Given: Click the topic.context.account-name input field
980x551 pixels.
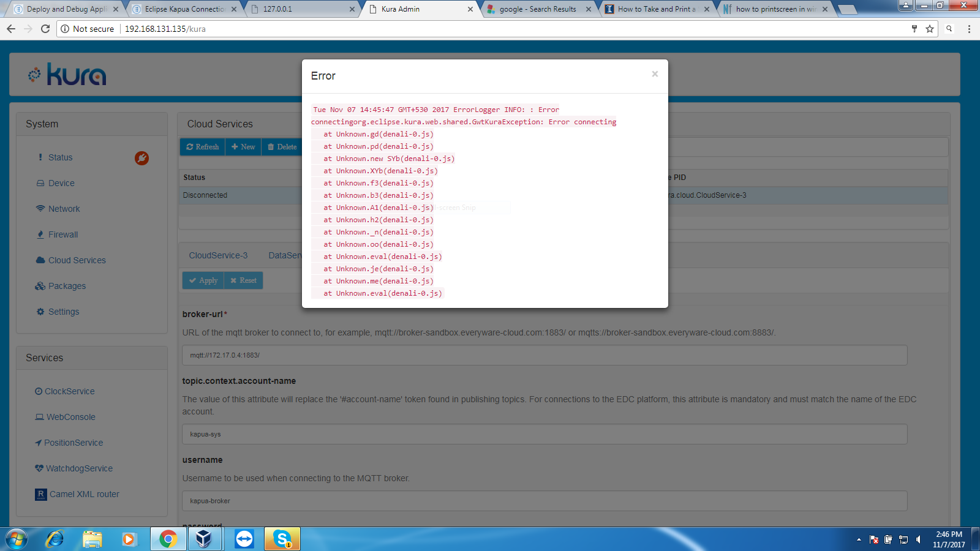Looking at the screenshot, I should click(545, 434).
